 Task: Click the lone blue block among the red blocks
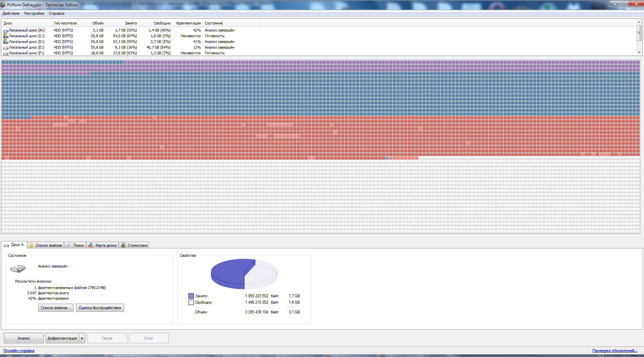(x=387, y=158)
